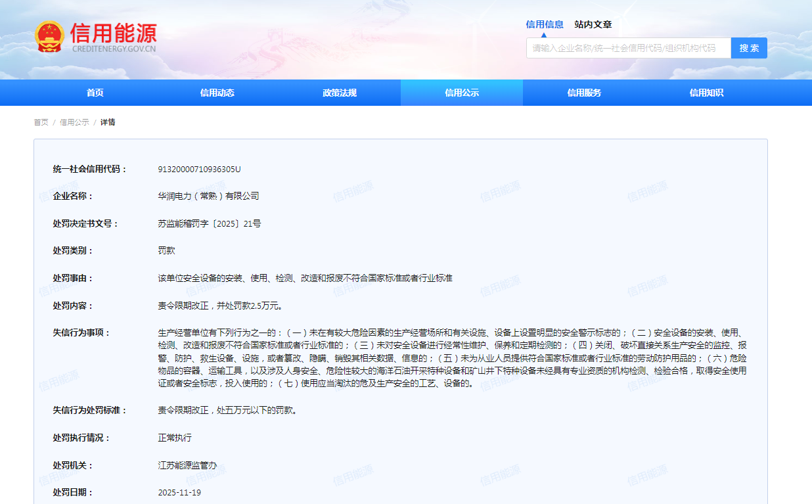Select the 信用公示 navigation item
The image size is (812, 504).
click(x=462, y=93)
